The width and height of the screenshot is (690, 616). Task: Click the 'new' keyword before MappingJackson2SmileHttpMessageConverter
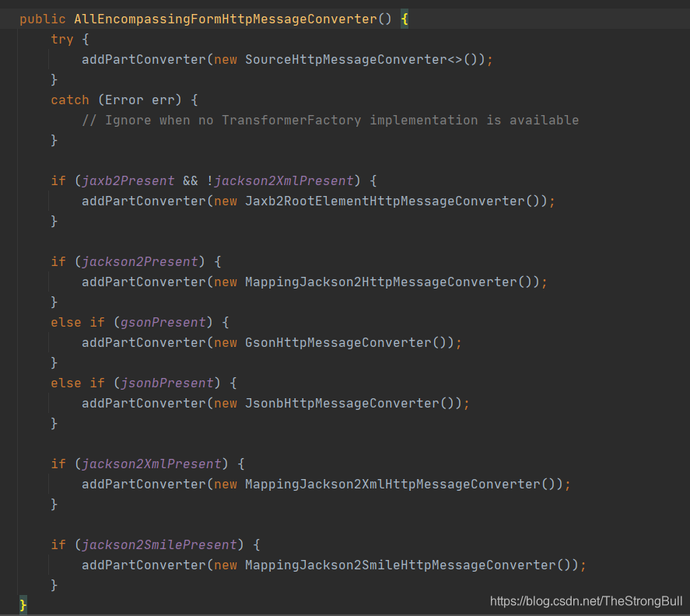(x=226, y=565)
